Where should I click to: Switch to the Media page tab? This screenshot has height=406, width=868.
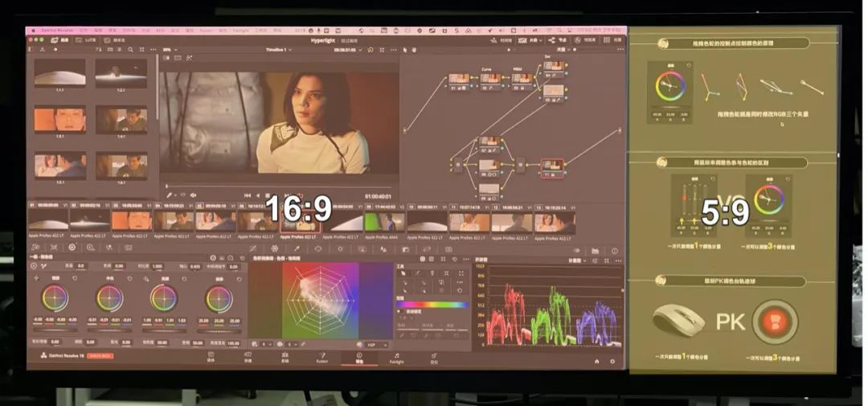tap(211, 357)
